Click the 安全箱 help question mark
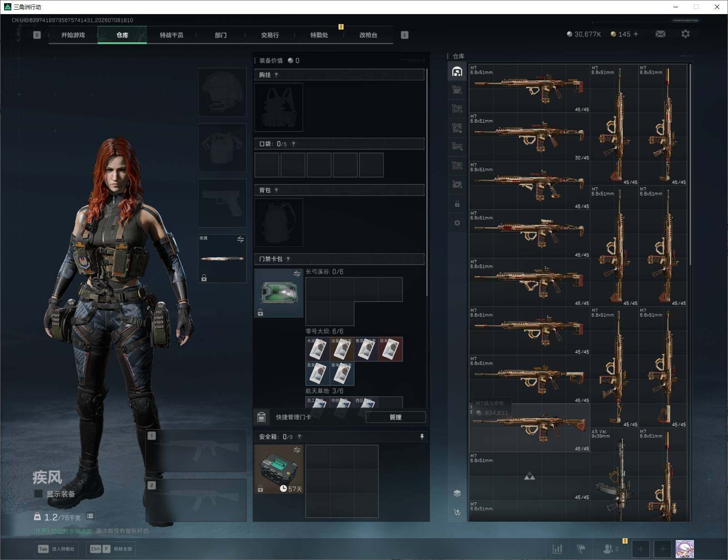The height and width of the screenshot is (560, 728). pos(299,437)
